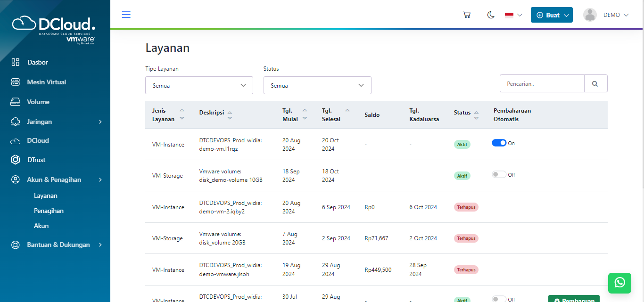Select the Mesin Virtual sidebar icon
The height and width of the screenshot is (302, 644).
[15, 82]
